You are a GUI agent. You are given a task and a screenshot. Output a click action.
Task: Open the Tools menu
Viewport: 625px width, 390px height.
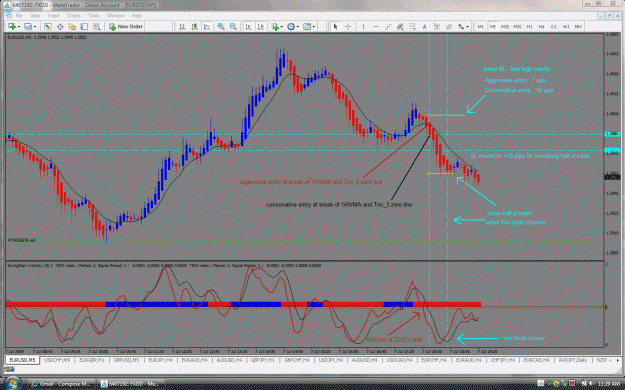point(94,16)
